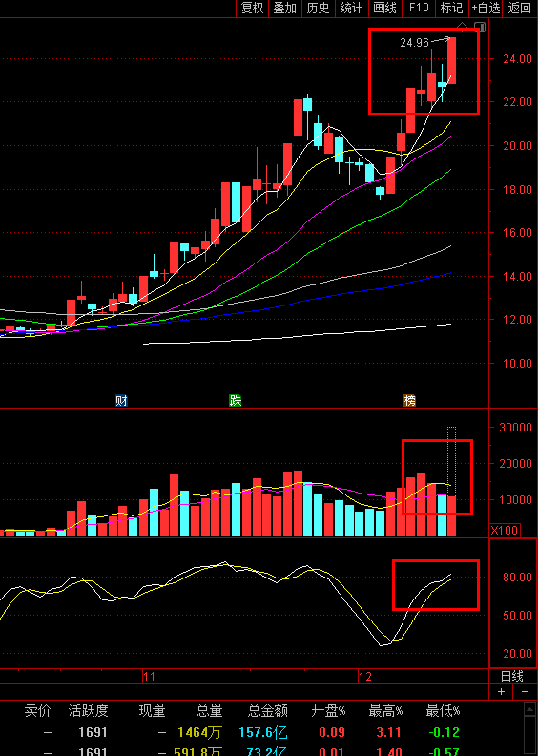The height and width of the screenshot is (756, 538).
Task: Sort by the 最低% column header
Action: coord(444,710)
